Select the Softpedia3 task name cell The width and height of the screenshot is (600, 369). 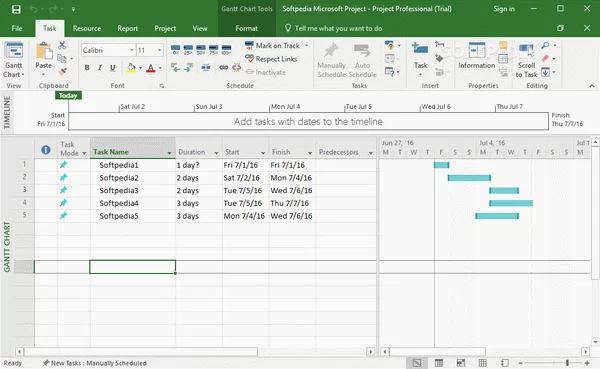132,190
